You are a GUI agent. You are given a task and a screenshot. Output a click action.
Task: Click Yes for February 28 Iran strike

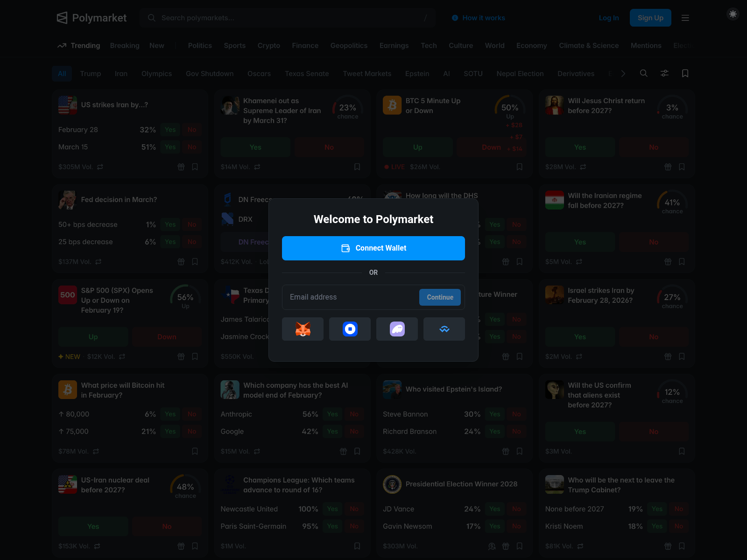click(170, 130)
